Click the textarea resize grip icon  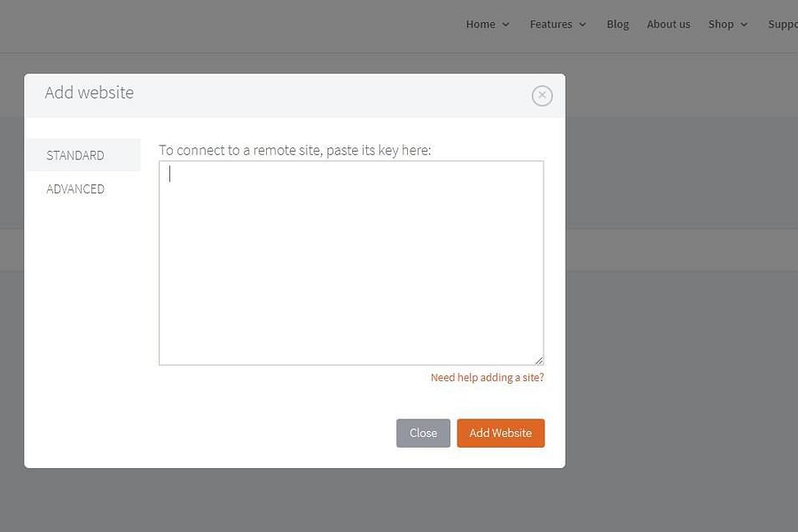tap(539, 359)
